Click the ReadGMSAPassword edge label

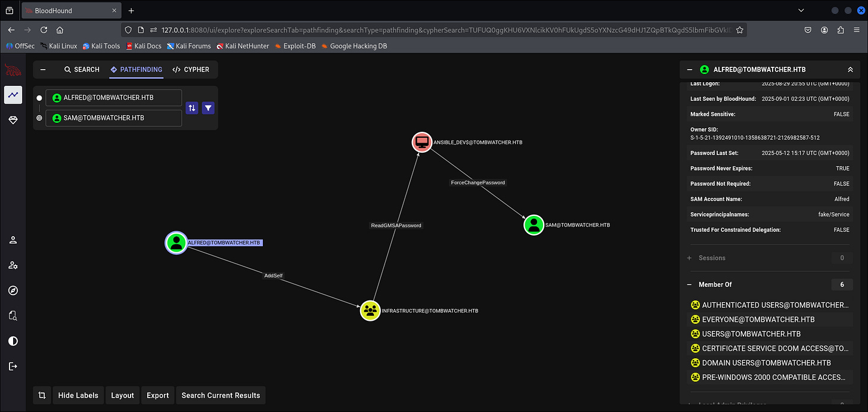[x=396, y=225]
